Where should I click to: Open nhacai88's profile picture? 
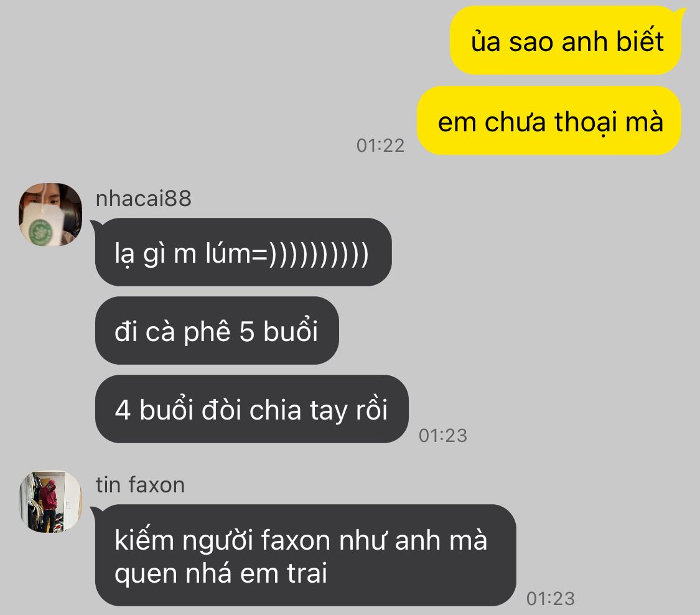coord(50,214)
